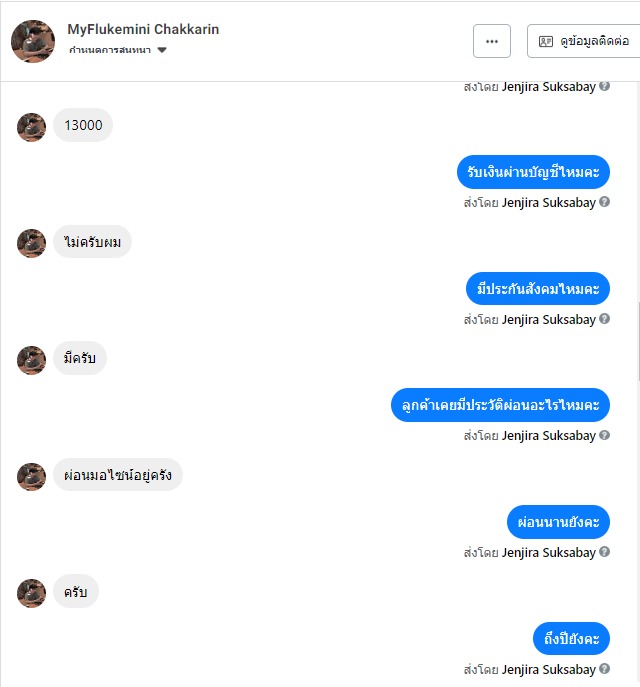640x687 pixels.
Task: Click the contact card icon in header
Action: 545,42
